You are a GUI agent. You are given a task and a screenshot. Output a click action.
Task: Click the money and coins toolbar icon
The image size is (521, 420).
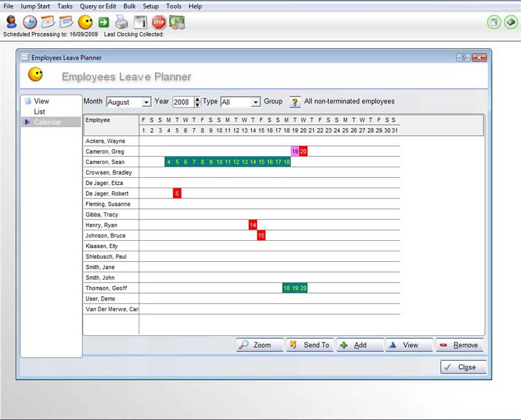click(177, 21)
